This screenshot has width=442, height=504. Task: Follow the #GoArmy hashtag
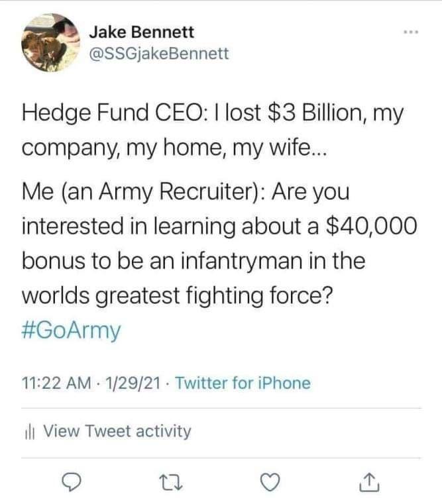pyautogui.click(x=72, y=330)
